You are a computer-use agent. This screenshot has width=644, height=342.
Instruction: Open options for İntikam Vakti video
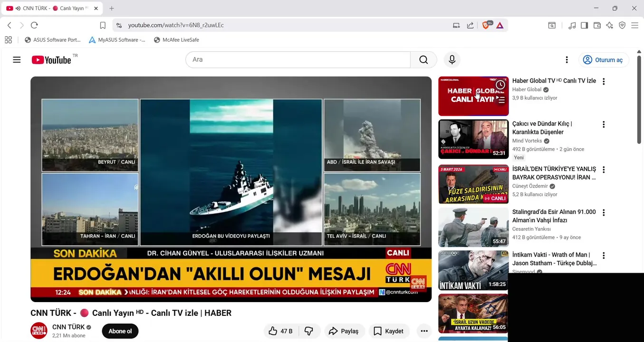click(x=604, y=256)
